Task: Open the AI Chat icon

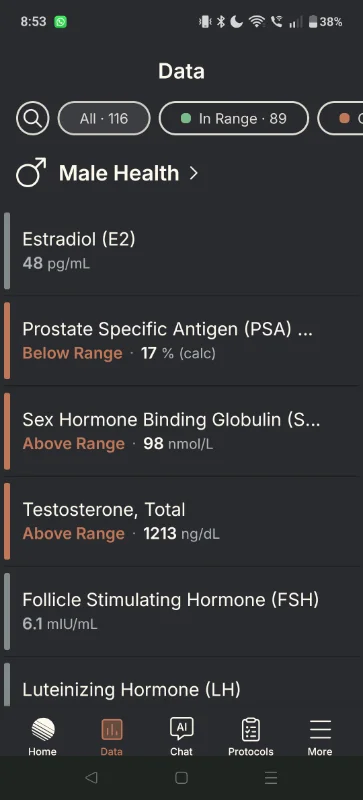Action: (x=181, y=729)
